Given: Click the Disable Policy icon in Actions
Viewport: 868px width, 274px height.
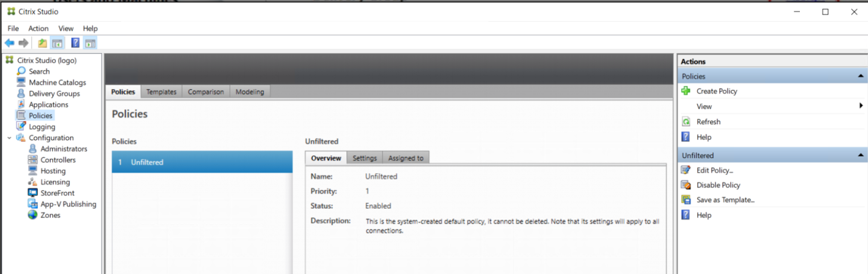Looking at the screenshot, I should click(686, 185).
